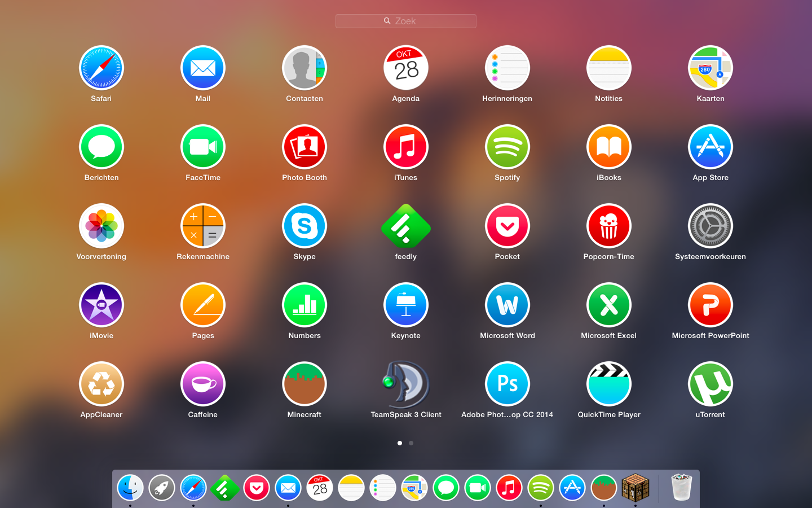Screen dimensions: 812x508
Task: Open Notes icon in the Dock
Action: pos(351,488)
